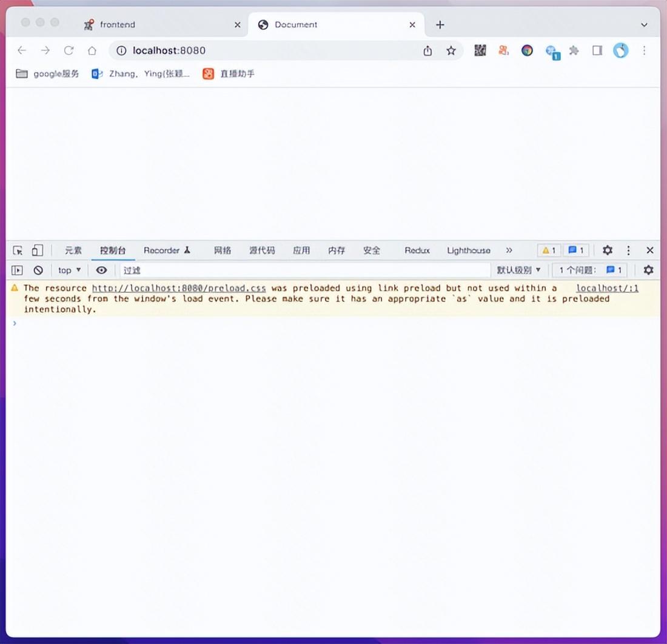Open the 安全 security panel
The width and height of the screenshot is (667, 644).
pos(371,250)
